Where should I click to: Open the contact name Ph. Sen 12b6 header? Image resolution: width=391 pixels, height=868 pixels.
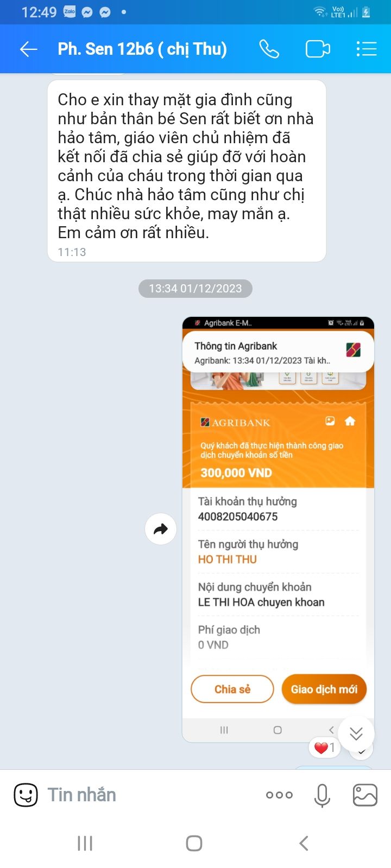point(142,49)
